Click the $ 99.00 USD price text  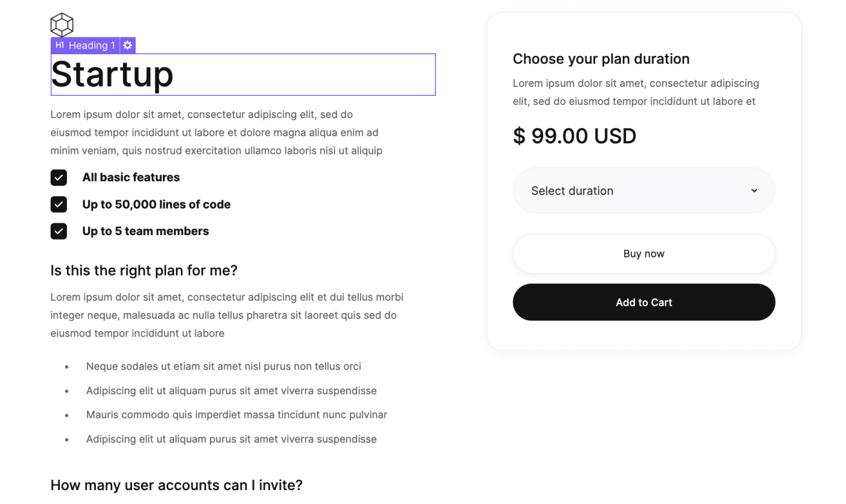pos(574,136)
